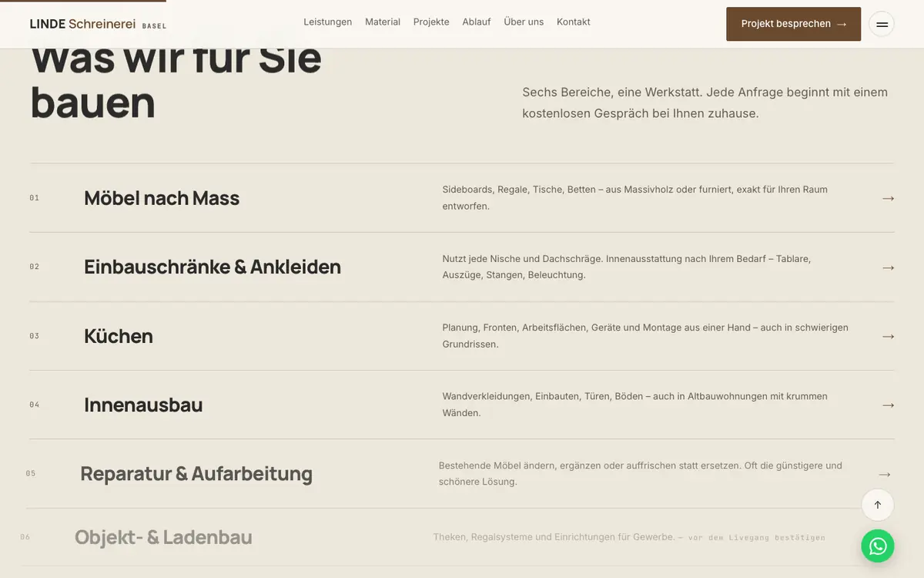Click the Sechs Bereiche, eine Werkstatt intro text
Image resolution: width=924 pixels, height=578 pixels.
coord(705,102)
